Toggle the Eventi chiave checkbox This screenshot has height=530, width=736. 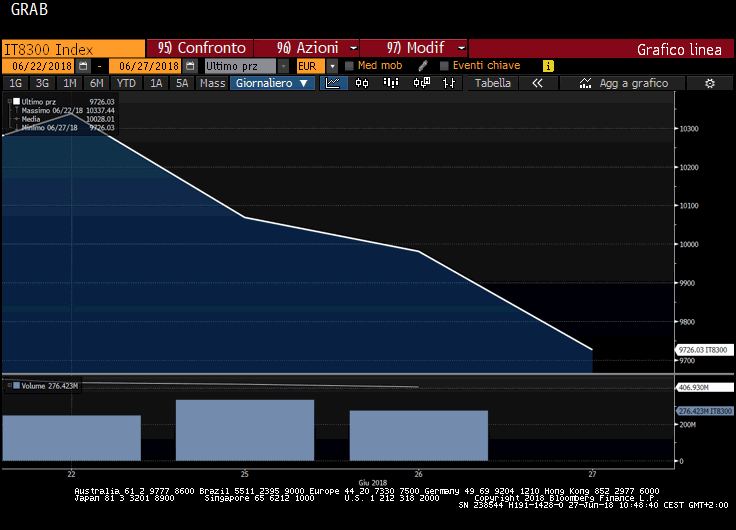click(444, 66)
